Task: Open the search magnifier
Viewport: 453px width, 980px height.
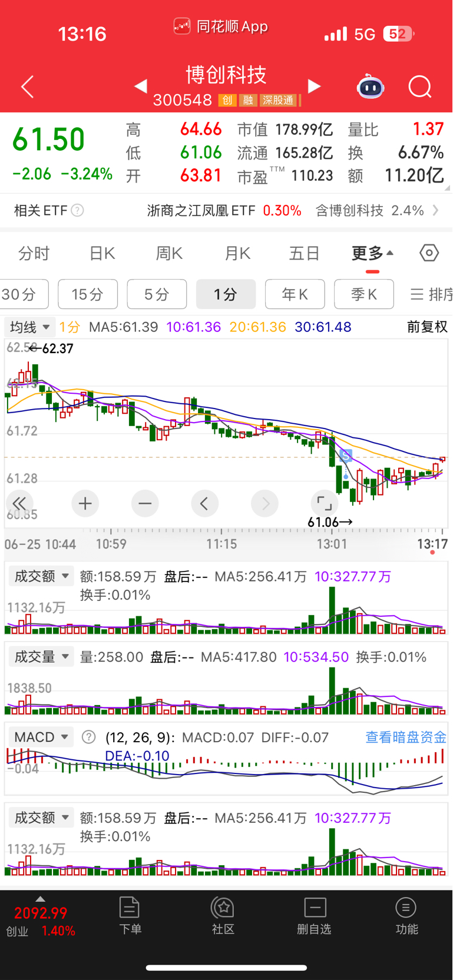Action: (420, 87)
